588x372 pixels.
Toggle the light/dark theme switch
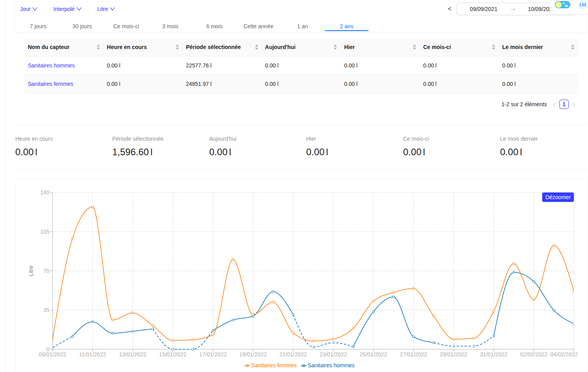[x=562, y=5]
